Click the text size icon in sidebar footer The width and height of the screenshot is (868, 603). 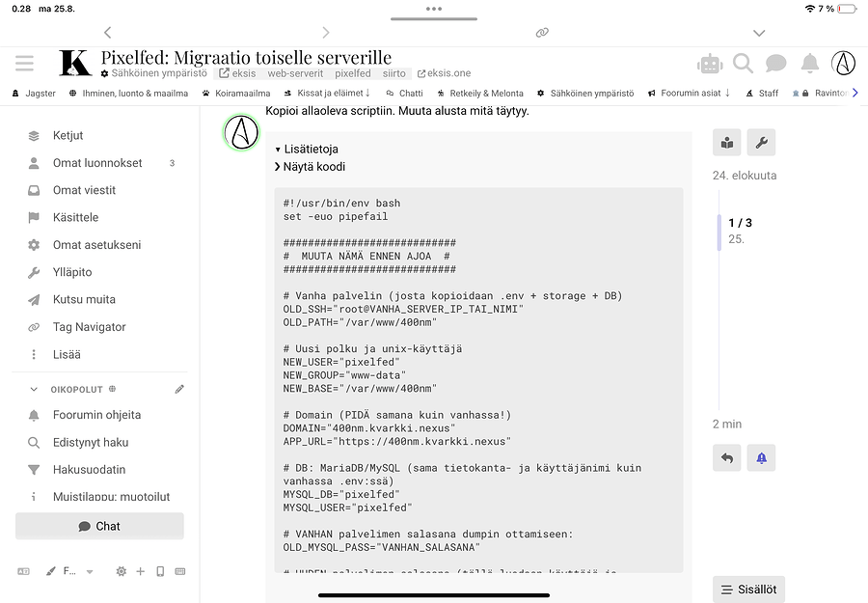click(x=24, y=571)
